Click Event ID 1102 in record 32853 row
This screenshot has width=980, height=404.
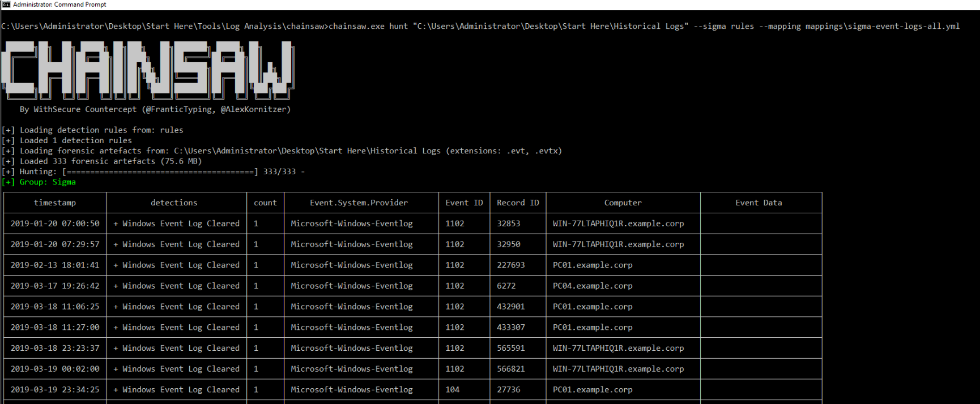(x=455, y=224)
